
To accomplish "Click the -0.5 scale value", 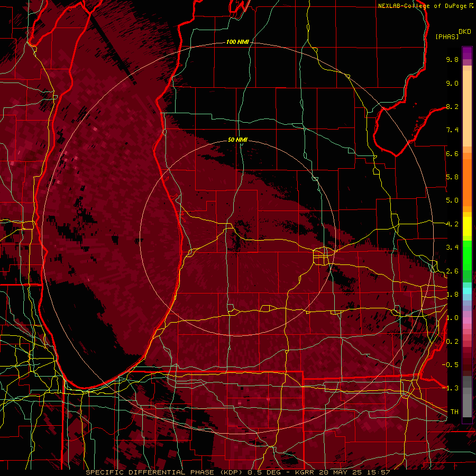I will click(450, 365).
